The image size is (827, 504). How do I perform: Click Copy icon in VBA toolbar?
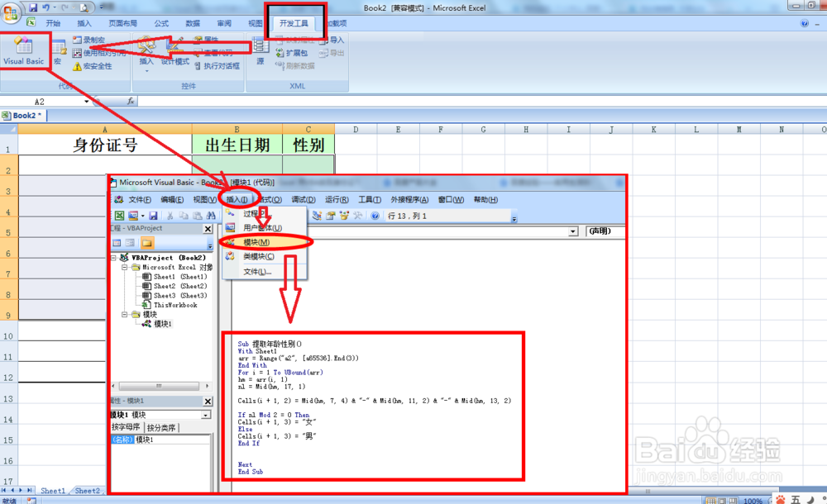(184, 216)
